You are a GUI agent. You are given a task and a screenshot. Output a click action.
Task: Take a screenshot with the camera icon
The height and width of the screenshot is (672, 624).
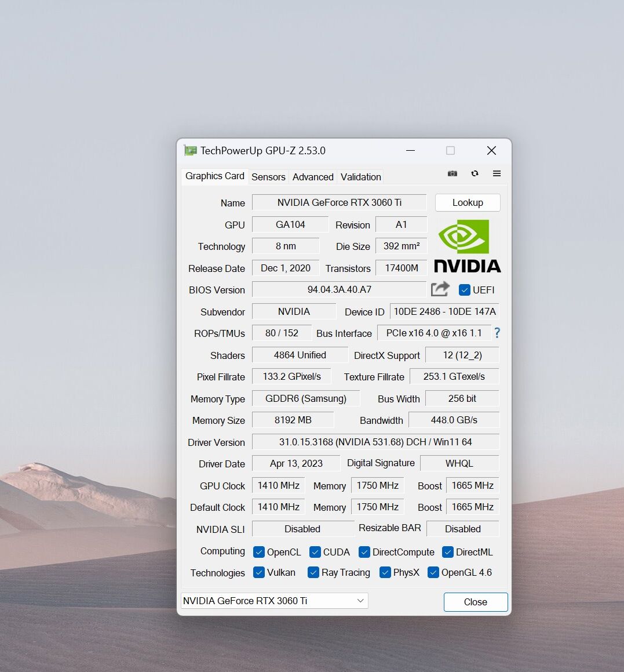tap(453, 173)
